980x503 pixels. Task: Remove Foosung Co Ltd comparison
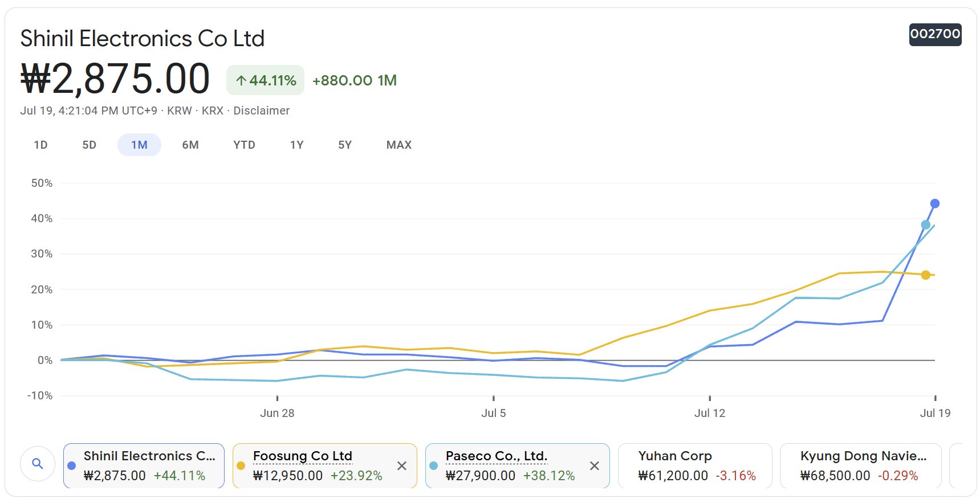[402, 466]
